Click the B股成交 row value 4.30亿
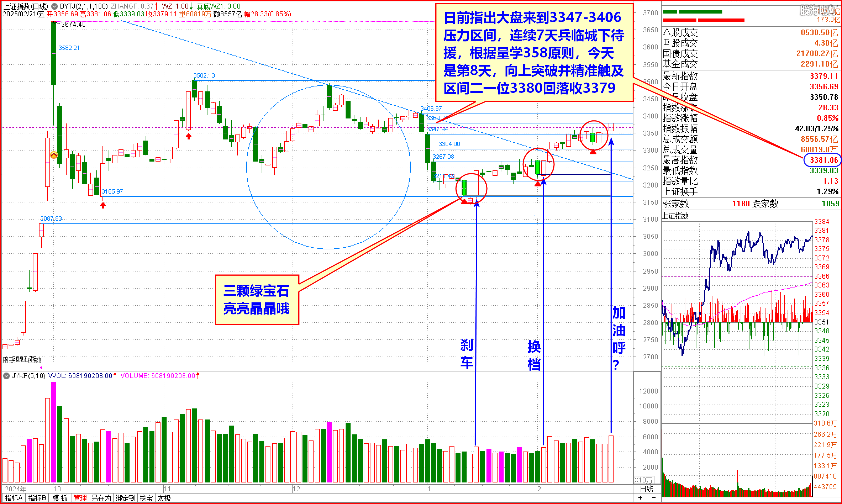Image resolution: width=842 pixels, height=504 pixels. (826, 43)
